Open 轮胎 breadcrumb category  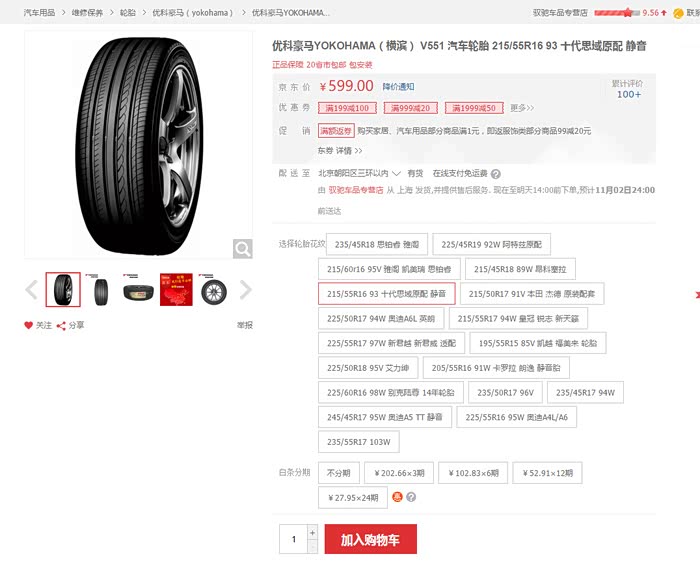coord(127,13)
